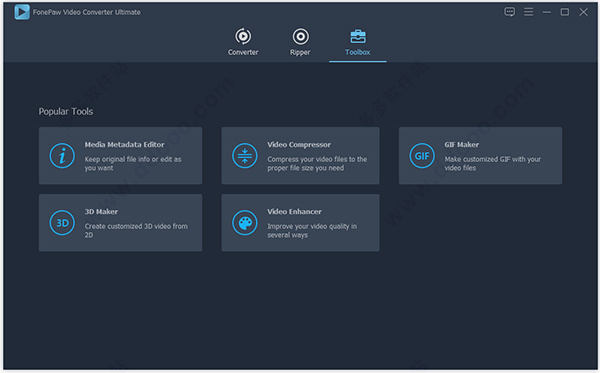This screenshot has width=600, height=373.
Task: Click the Toolbox briefcase icon
Action: click(358, 36)
